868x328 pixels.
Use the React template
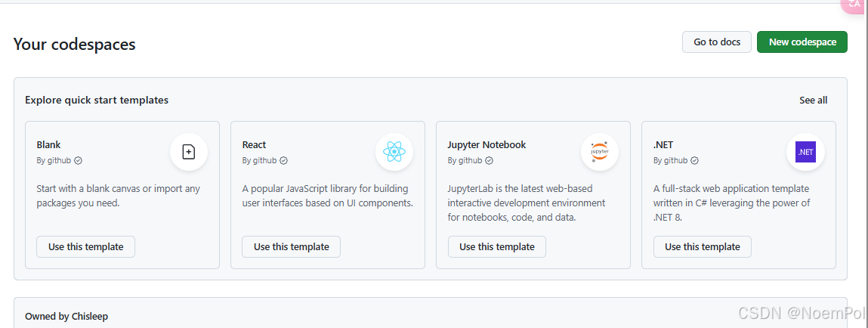click(x=291, y=246)
